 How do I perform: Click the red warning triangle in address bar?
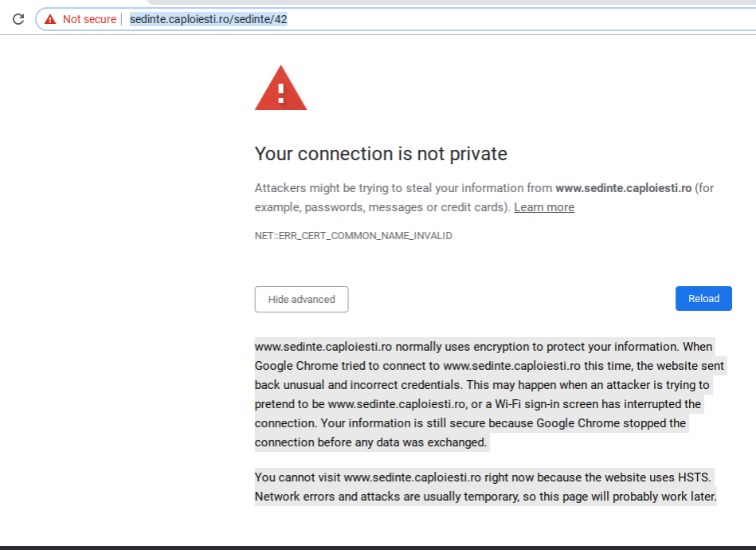(x=50, y=19)
